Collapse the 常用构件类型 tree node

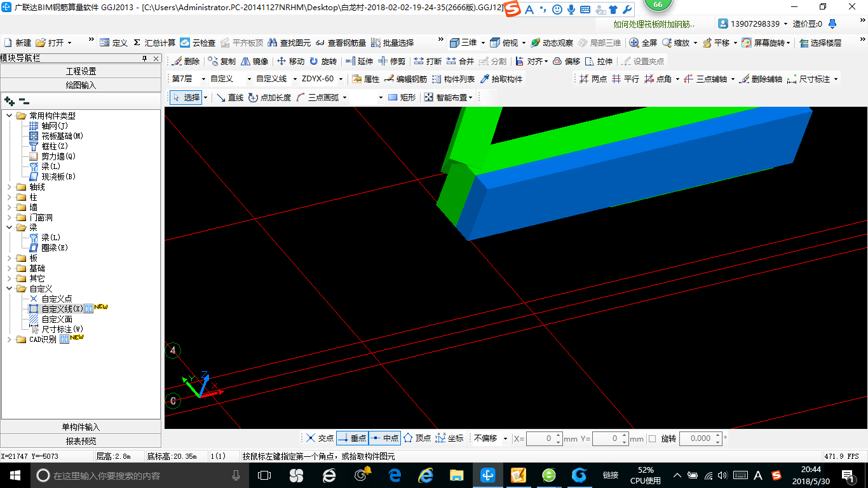click(10, 116)
